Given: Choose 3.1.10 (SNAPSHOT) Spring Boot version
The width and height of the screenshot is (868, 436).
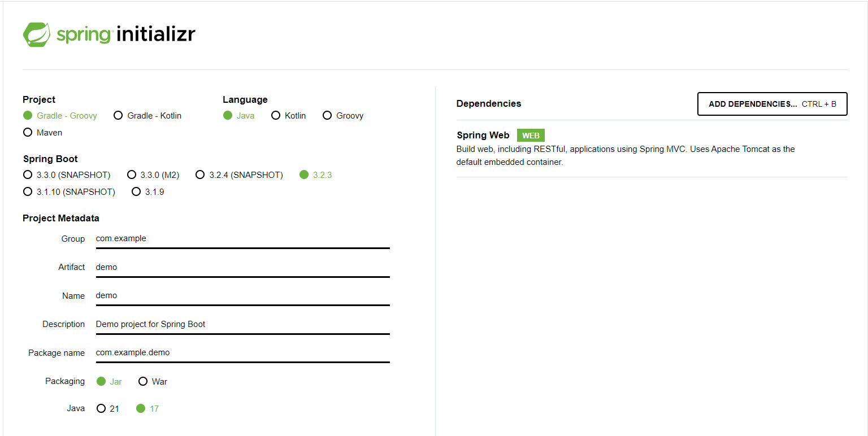Looking at the screenshot, I should coord(28,191).
